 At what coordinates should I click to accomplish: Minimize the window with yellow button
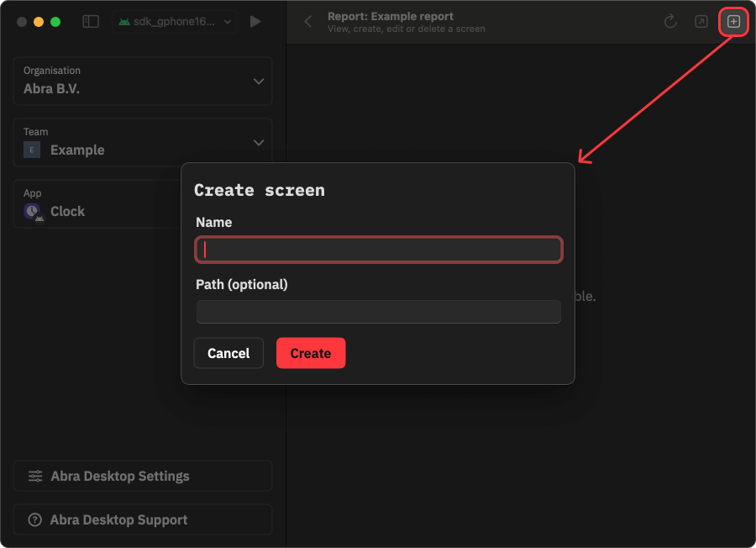(39, 22)
